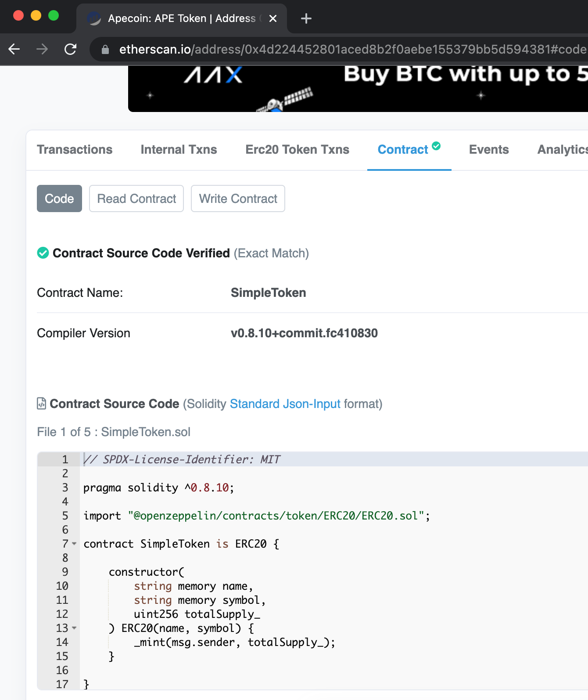This screenshot has width=588, height=700.
Task: Select the Erc20 Token Txns tab
Action: click(297, 150)
